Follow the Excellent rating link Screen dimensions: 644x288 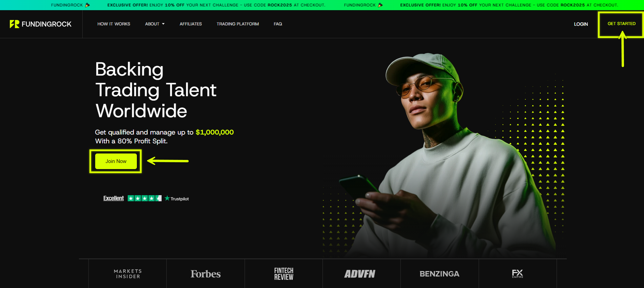tap(113, 198)
